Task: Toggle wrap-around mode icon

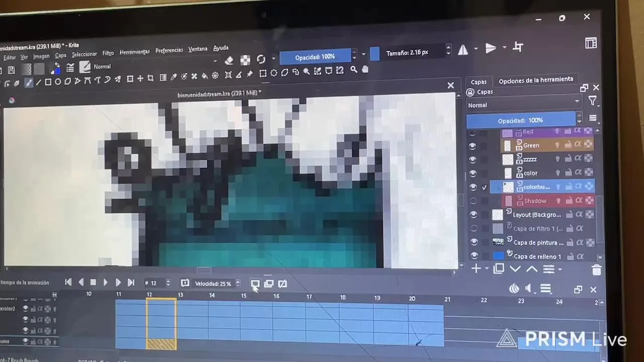Action: [x=518, y=47]
